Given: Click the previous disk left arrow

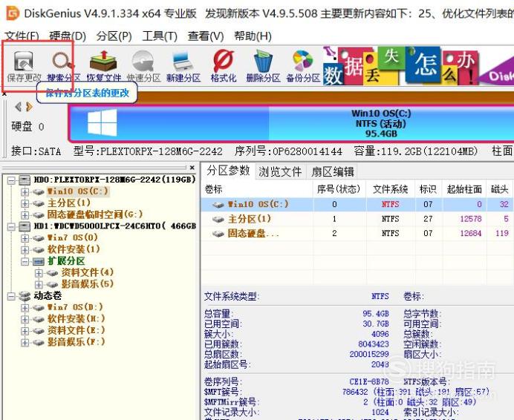Looking at the screenshot, I should (19, 106).
